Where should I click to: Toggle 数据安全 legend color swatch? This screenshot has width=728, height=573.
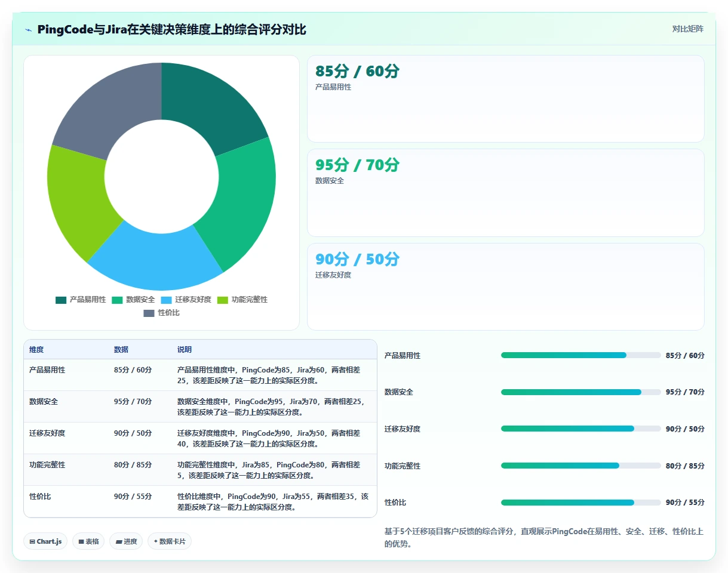pos(117,300)
